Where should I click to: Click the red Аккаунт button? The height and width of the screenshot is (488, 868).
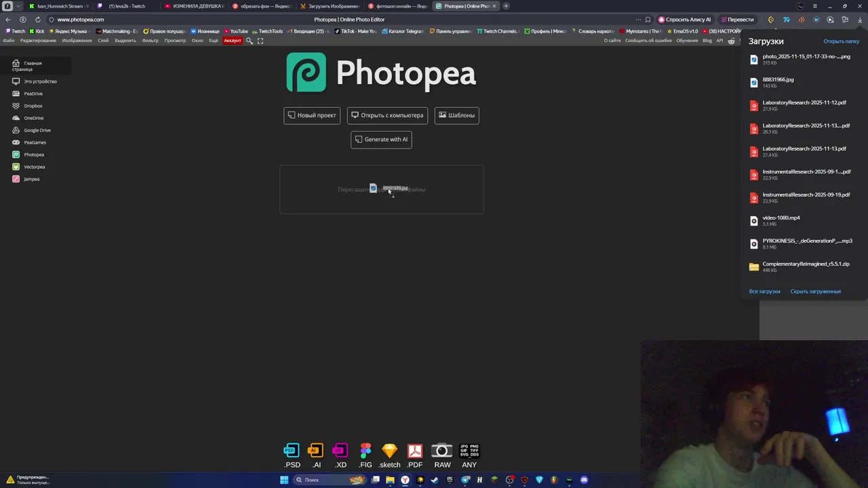point(233,41)
